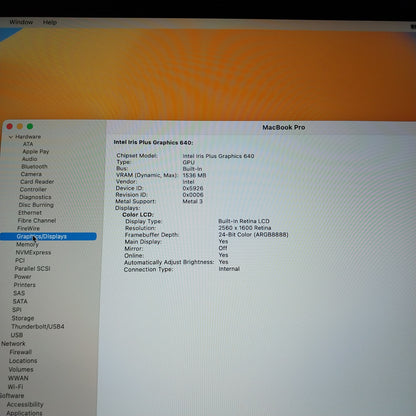
Task: Open Wi-Fi under Network
Action: pyautogui.click(x=15, y=387)
